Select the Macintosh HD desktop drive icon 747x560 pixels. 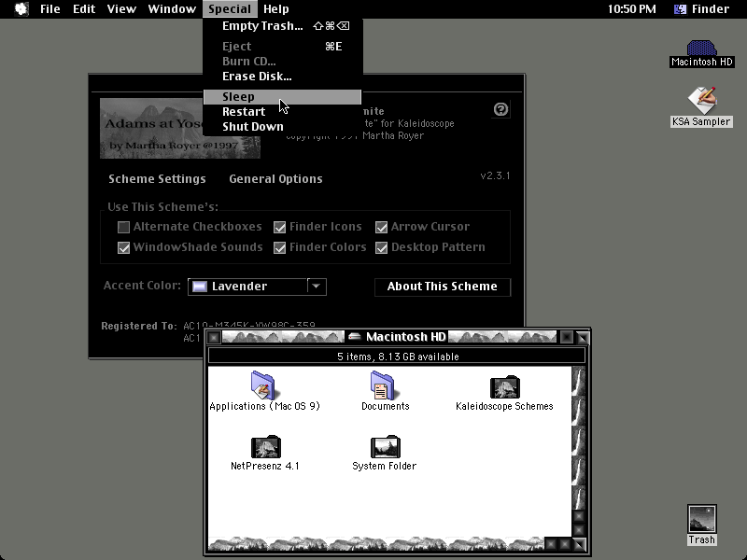click(x=701, y=48)
